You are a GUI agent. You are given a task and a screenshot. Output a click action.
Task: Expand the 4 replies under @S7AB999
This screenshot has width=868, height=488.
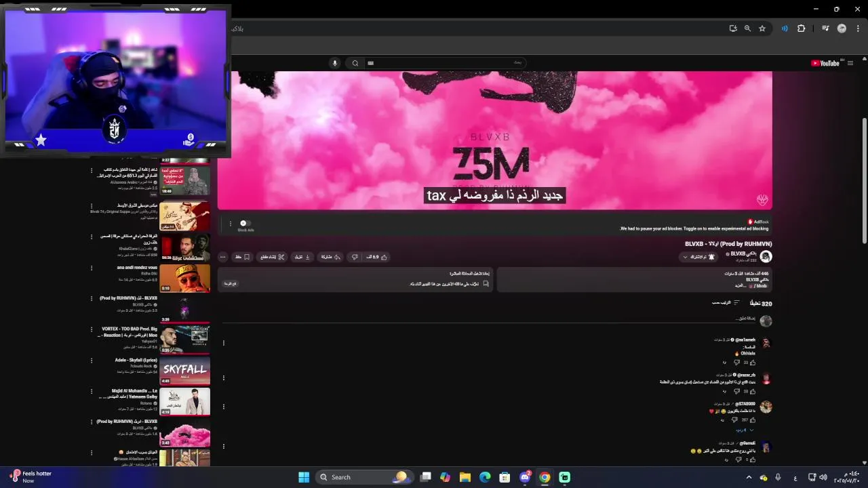coord(745,430)
